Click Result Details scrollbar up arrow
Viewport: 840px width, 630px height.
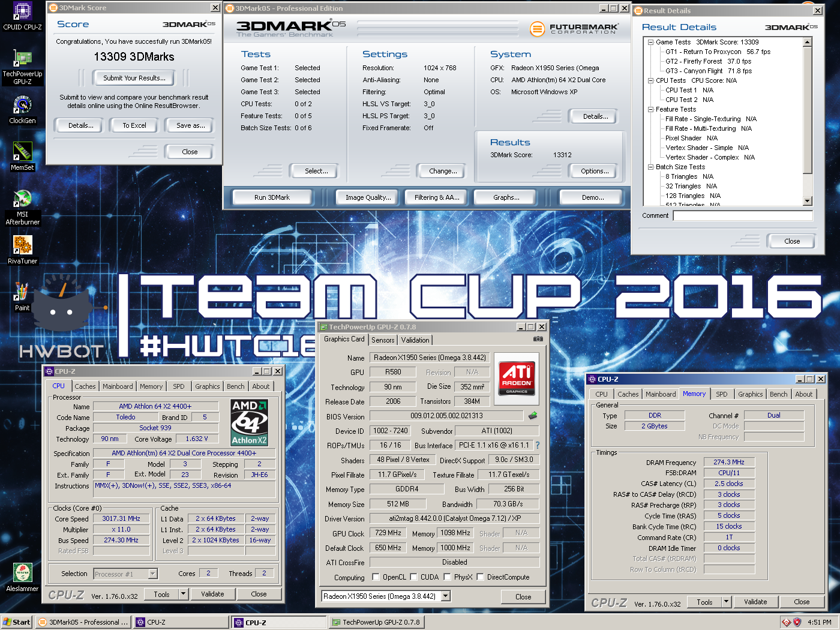click(808, 42)
